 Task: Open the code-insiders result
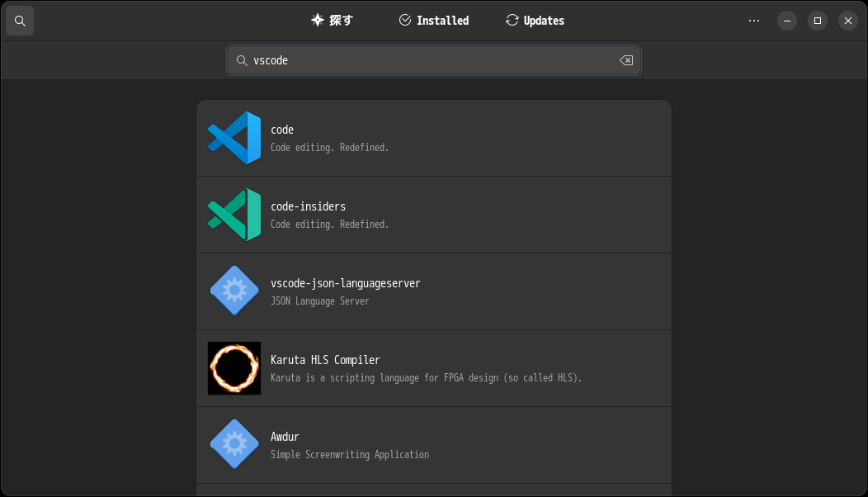(x=434, y=215)
